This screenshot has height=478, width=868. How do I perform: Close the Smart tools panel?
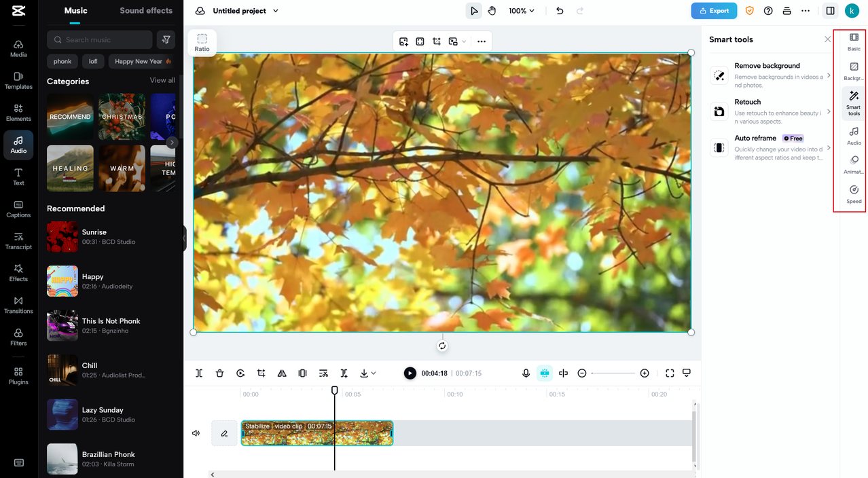(827, 39)
